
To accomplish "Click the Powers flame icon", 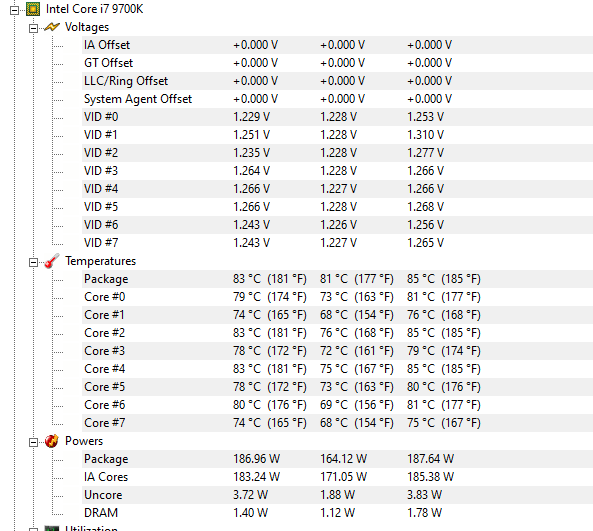I will (x=51, y=441).
